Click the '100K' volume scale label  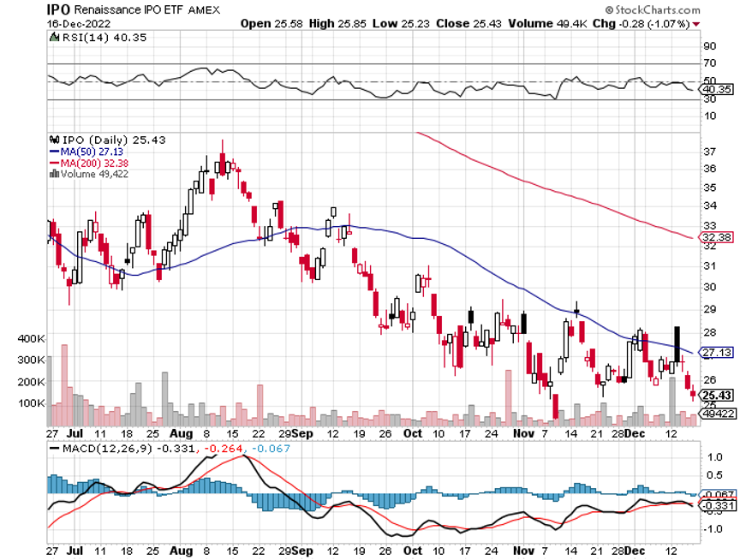click(x=31, y=403)
